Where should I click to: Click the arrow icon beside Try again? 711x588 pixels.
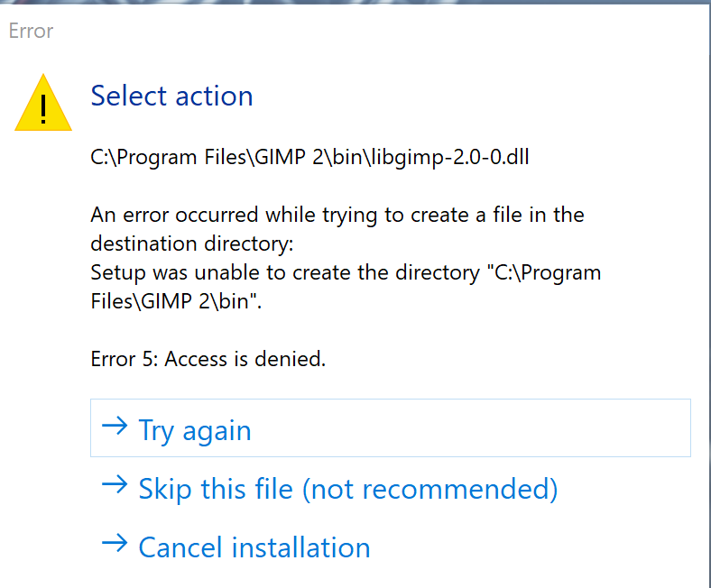115,427
